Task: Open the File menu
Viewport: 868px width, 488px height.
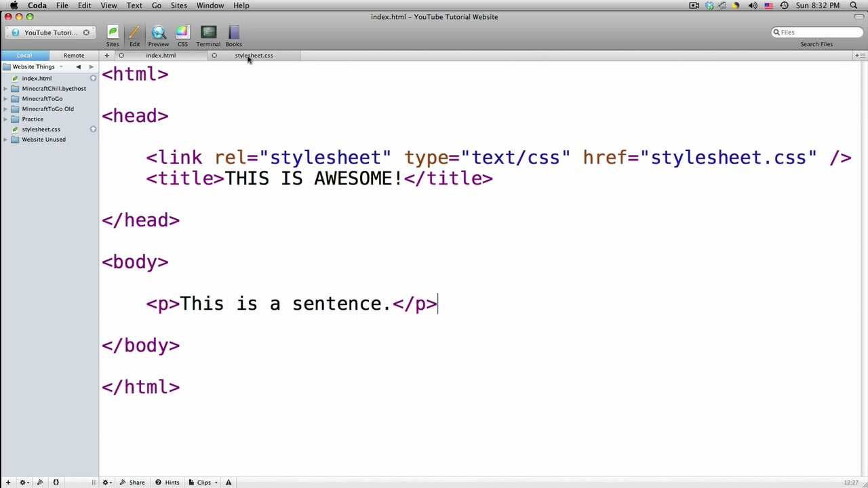Action: pos(62,5)
